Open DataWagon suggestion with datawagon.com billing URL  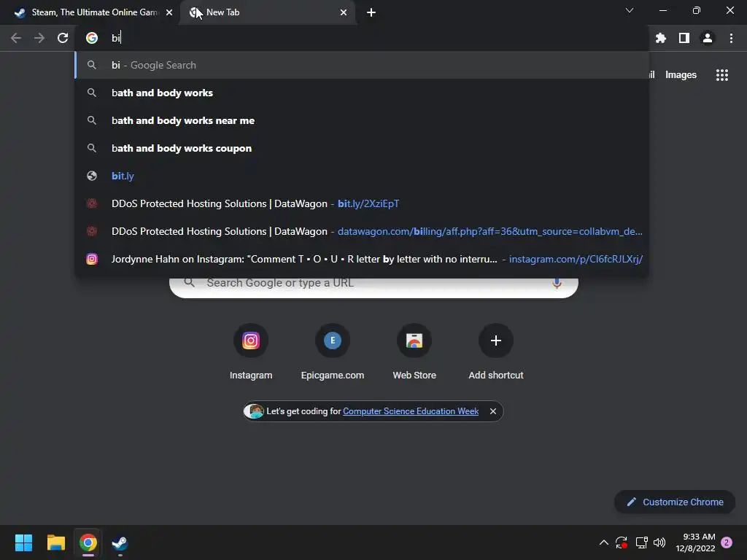tap(362, 231)
